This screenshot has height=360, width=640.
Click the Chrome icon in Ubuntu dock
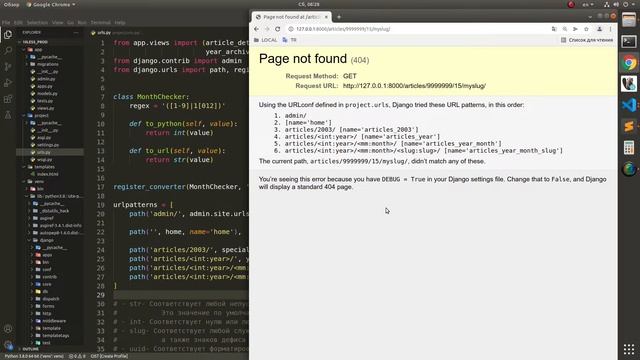tap(629, 63)
